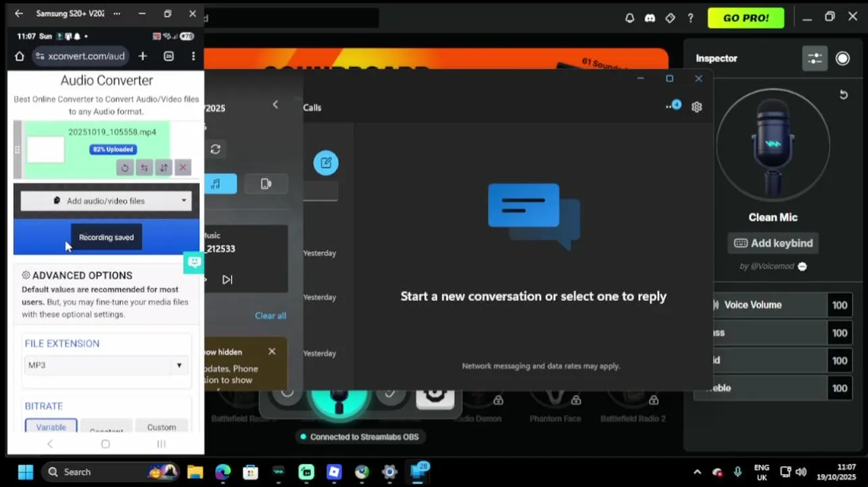Open Voicemod from the taskbar
Viewport: 868px width, 487px height.
[279, 472]
